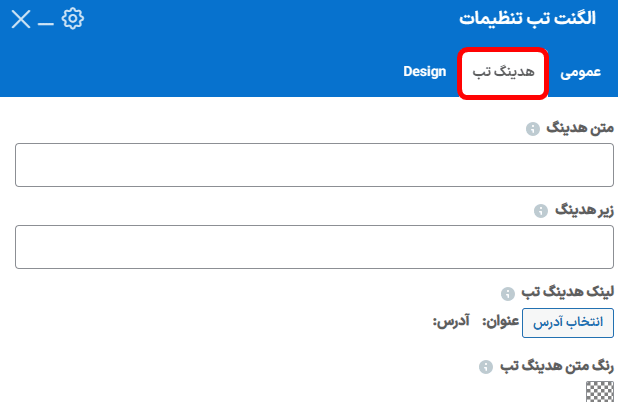Focus the متن هدینگ text field
The height and width of the screenshot is (402, 618).
pyautogui.click(x=314, y=165)
